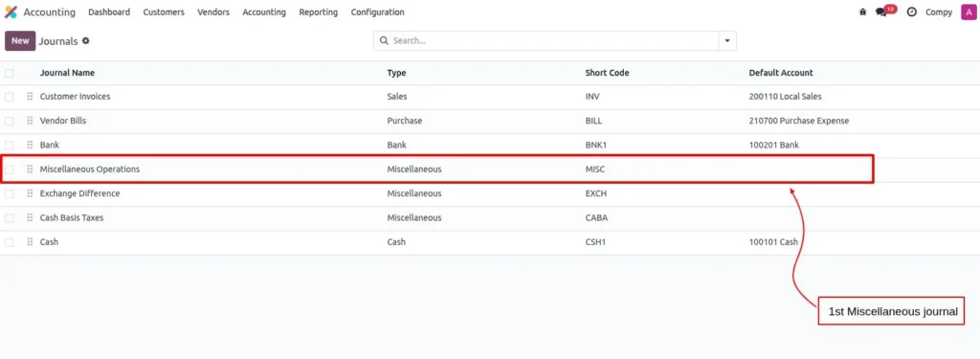Click the Accounting app title

tap(50, 11)
